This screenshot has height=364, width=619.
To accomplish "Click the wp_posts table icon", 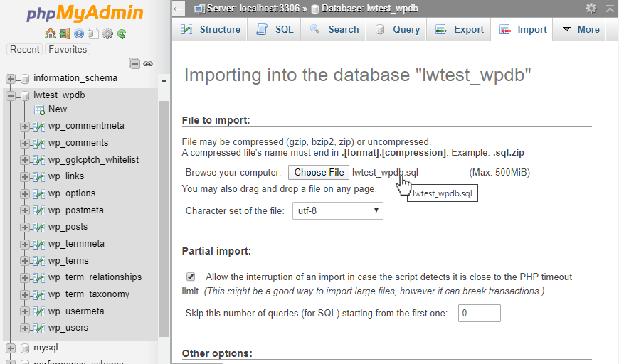I will (38, 227).
